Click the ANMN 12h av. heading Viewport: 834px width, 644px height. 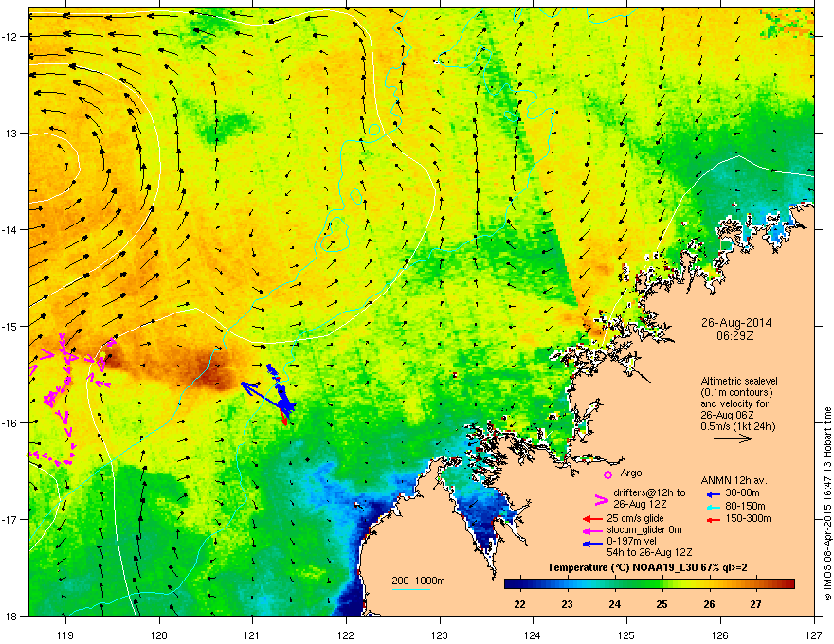pos(734,481)
